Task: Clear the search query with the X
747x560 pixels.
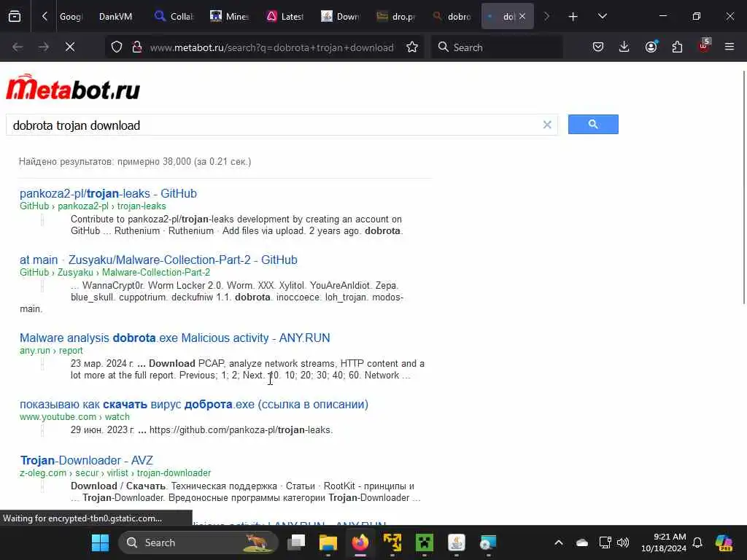Action: 547,125
